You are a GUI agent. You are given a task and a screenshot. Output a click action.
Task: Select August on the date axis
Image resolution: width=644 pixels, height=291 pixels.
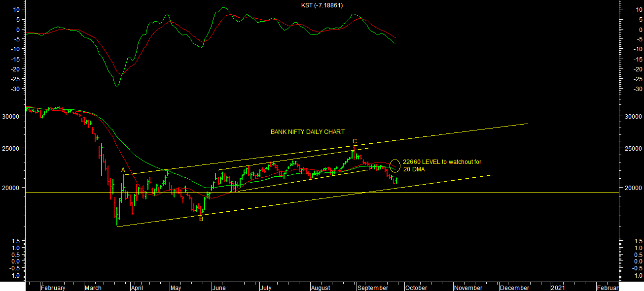[321, 288]
